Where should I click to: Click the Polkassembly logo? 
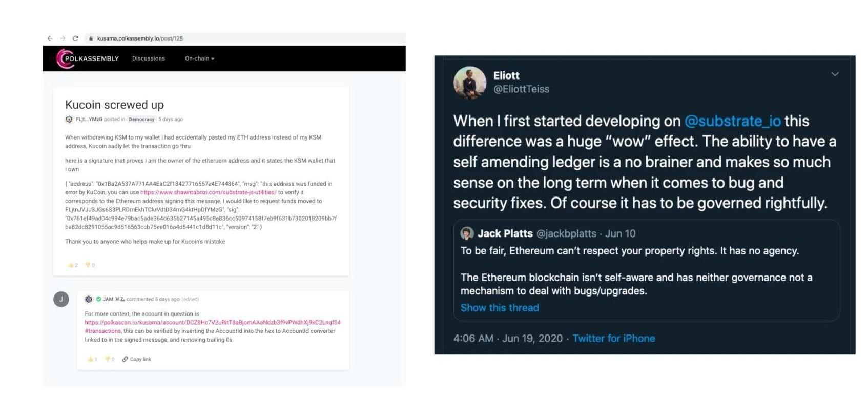88,58
